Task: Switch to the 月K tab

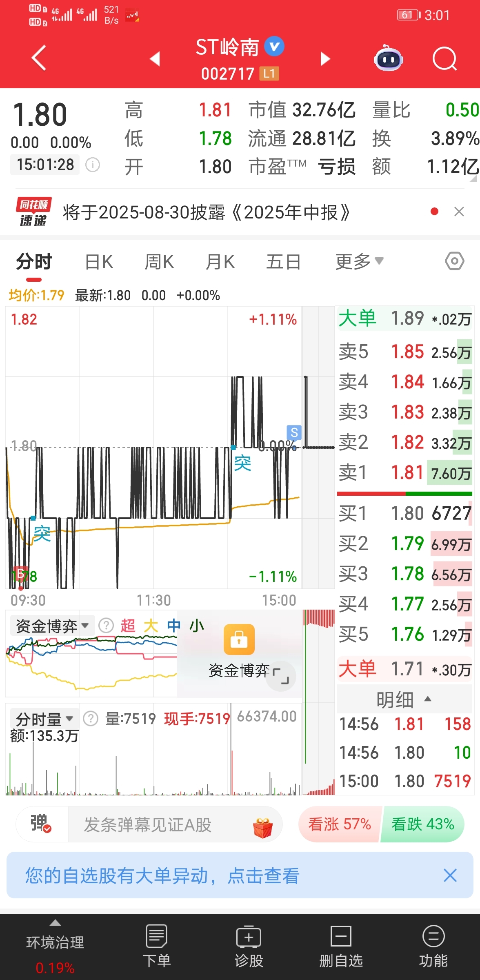Action: [x=220, y=262]
